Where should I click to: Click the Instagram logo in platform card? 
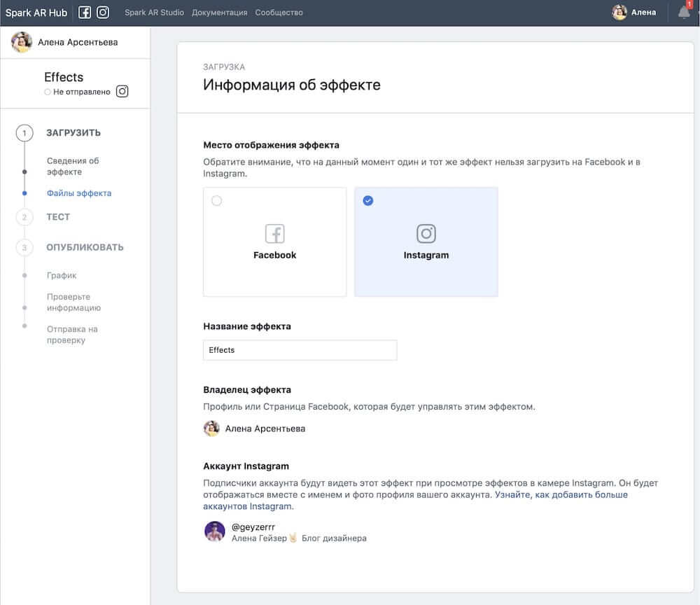coord(426,234)
